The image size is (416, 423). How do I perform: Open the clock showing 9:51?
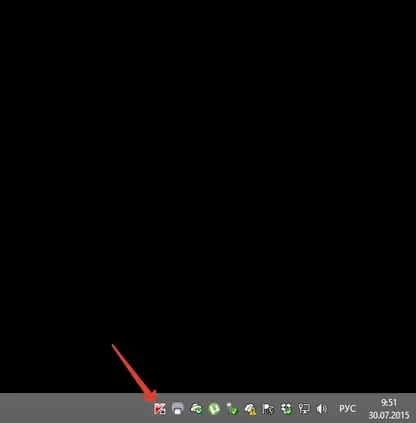389,403
